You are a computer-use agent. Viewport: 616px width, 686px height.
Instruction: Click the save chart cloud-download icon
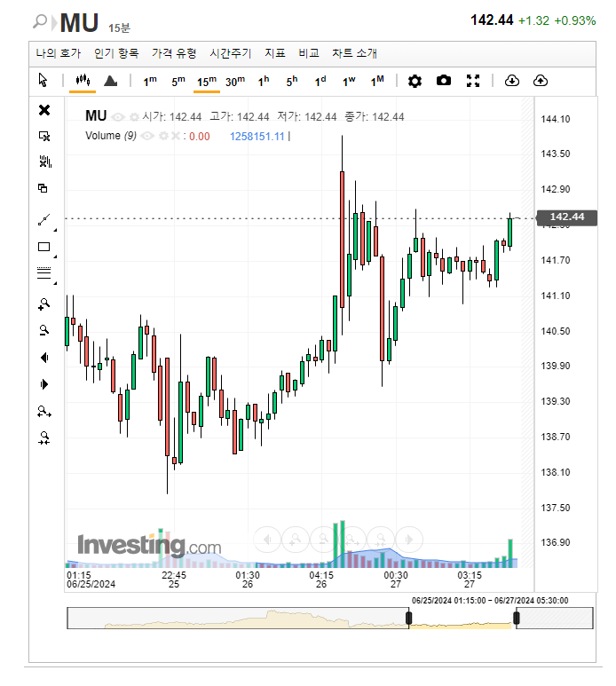click(x=512, y=81)
